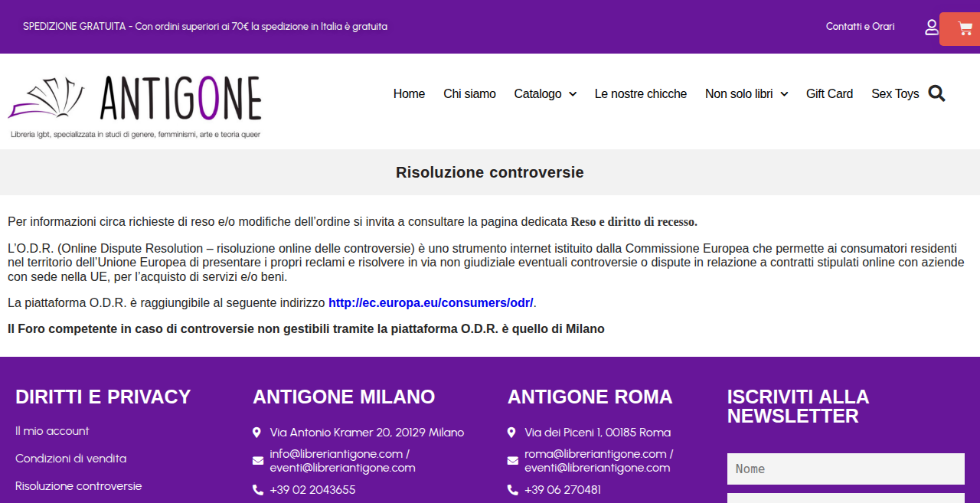Click the search magnifier icon
980x503 pixels.
tap(936, 93)
